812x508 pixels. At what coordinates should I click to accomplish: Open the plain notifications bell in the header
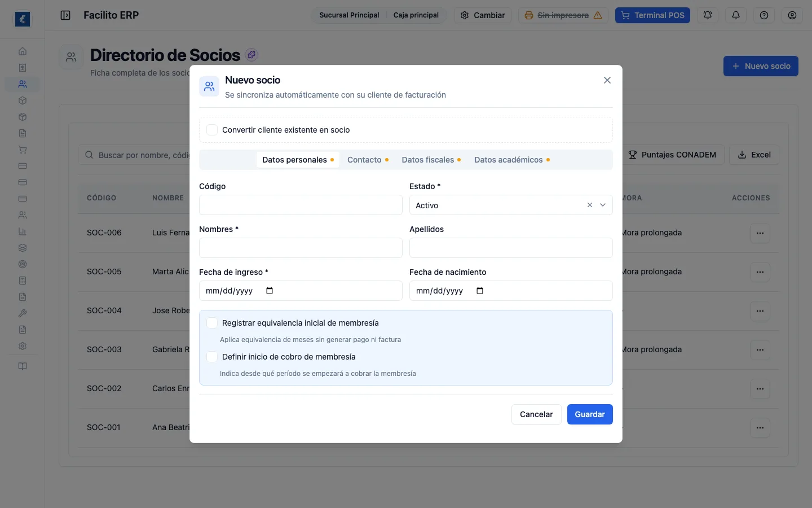point(736,15)
